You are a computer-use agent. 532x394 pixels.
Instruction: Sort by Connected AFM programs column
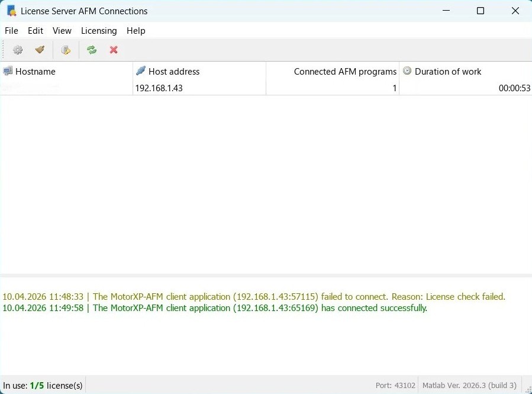coord(345,71)
